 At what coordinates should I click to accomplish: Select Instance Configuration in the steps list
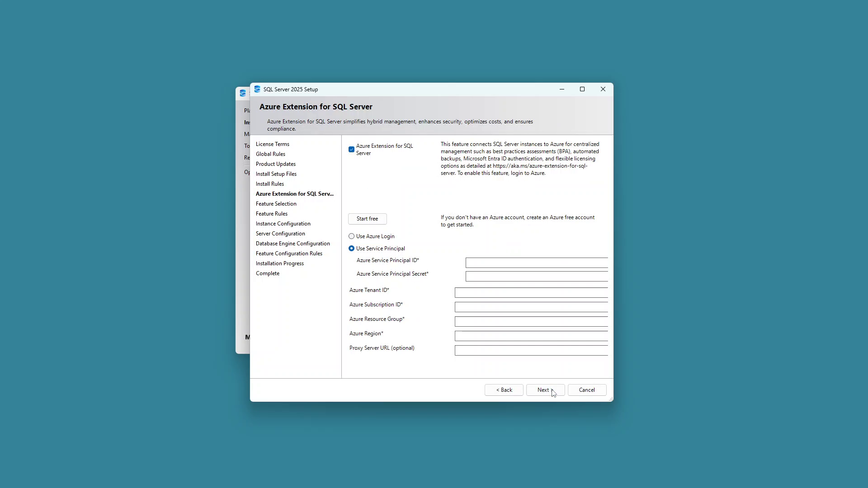point(283,224)
